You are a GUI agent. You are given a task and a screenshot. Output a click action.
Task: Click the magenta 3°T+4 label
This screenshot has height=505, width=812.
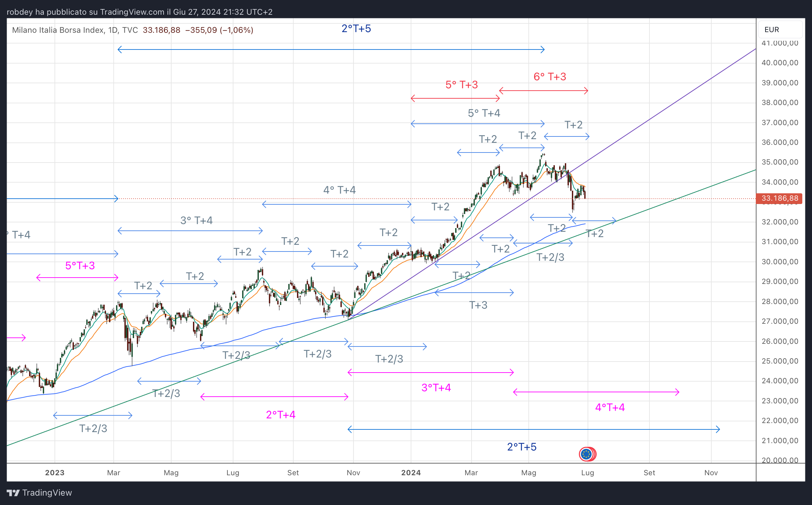pyautogui.click(x=436, y=388)
